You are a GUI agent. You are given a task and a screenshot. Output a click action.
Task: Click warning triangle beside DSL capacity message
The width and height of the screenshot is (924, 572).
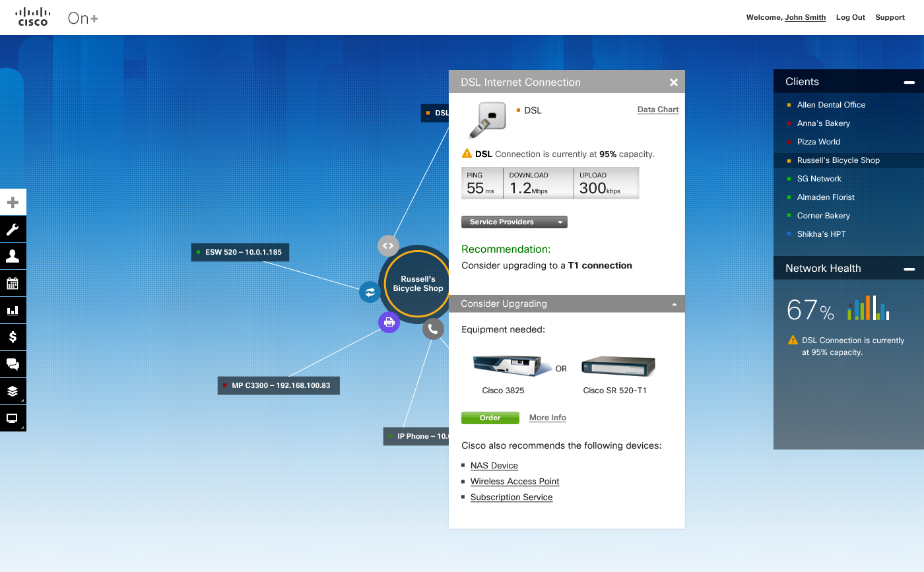(x=467, y=154)
